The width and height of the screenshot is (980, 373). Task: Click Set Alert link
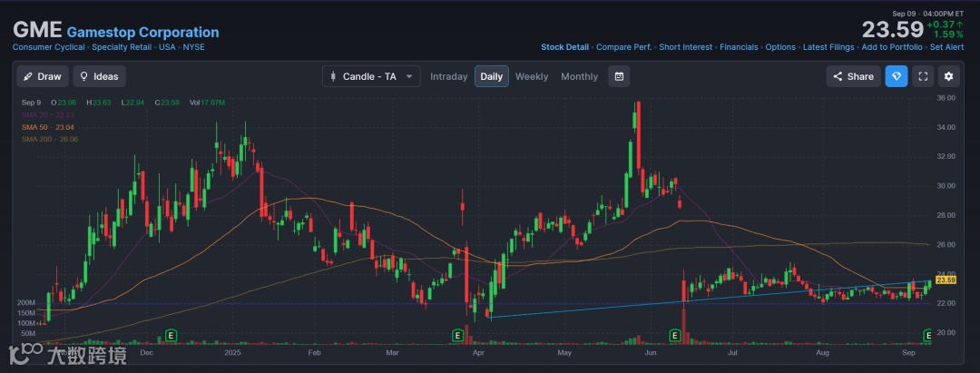(x=946, y=47)
